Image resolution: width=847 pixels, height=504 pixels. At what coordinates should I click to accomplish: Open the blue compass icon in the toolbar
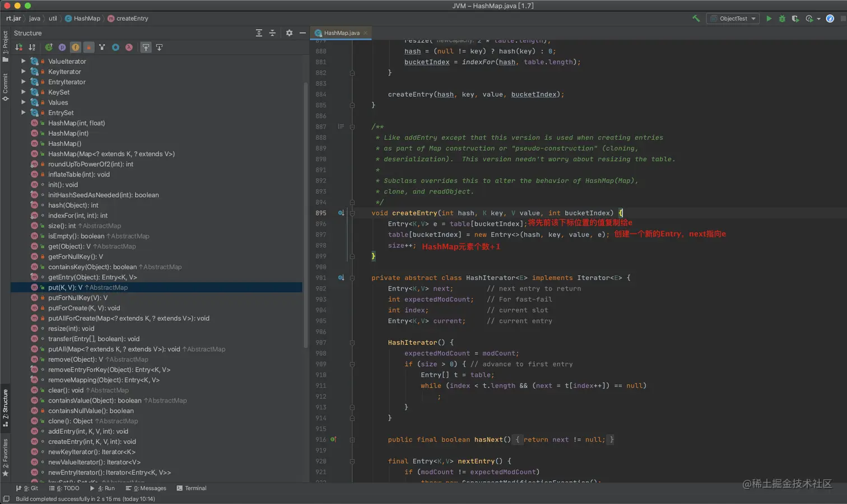830,18
